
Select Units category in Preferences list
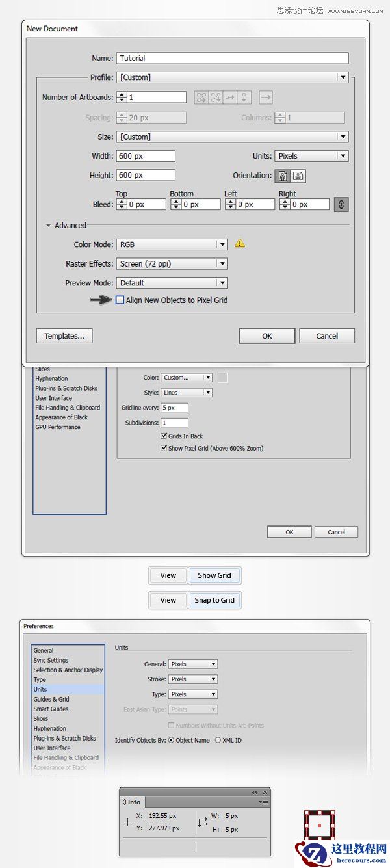(x=68, y=689)
